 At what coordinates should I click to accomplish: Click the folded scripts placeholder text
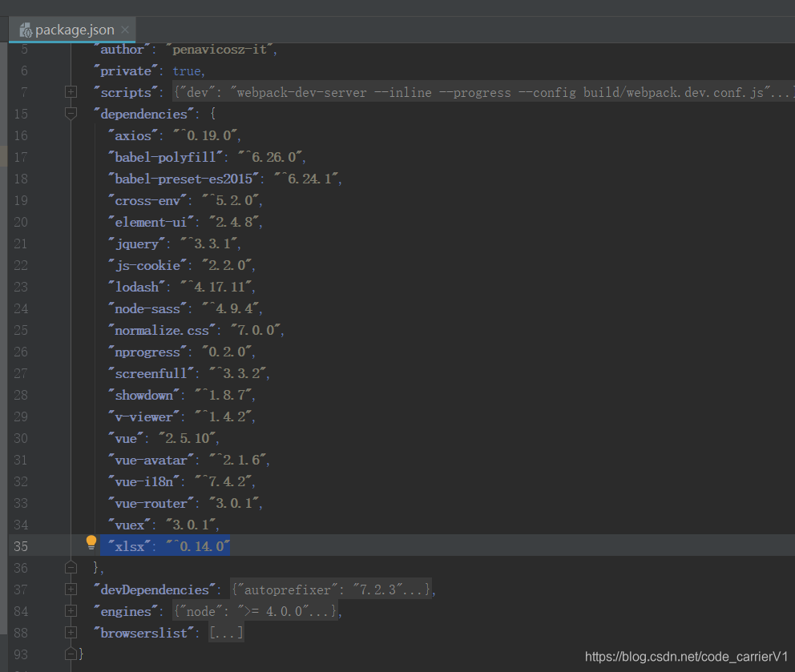click(483, 92)
